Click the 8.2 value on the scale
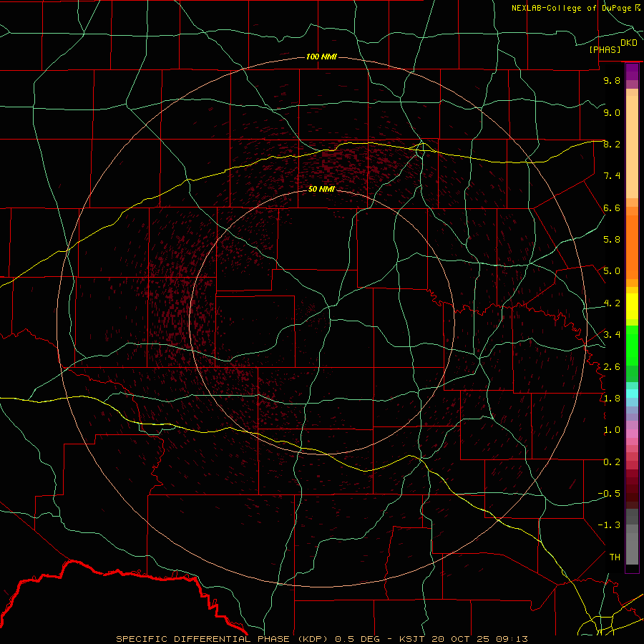The width and height of the screenshot is (644, 644). 612,144
